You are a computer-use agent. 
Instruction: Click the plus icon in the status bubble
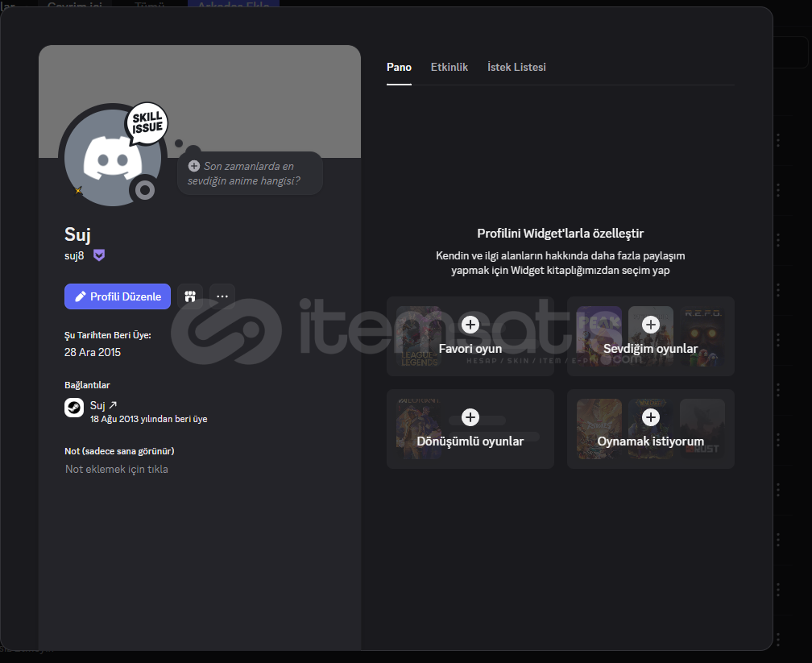click(x=193, y=166)
